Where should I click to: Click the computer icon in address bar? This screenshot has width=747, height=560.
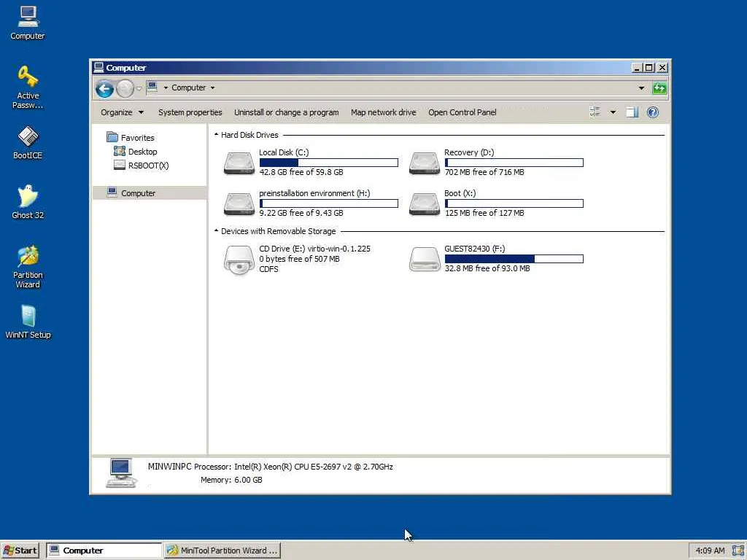(x=152, y=87)
